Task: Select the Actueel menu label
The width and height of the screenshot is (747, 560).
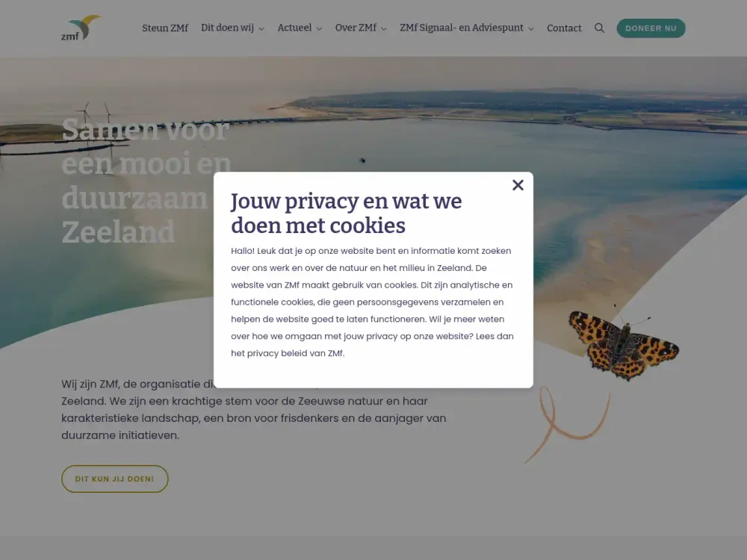Action: [x=294, y=28]
